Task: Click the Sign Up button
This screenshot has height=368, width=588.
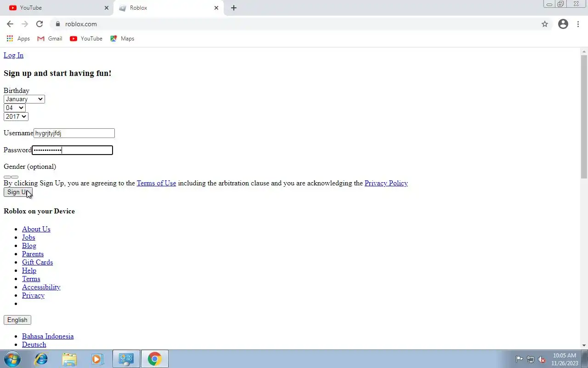Action: pyautogui.click(x=18, y=192)
